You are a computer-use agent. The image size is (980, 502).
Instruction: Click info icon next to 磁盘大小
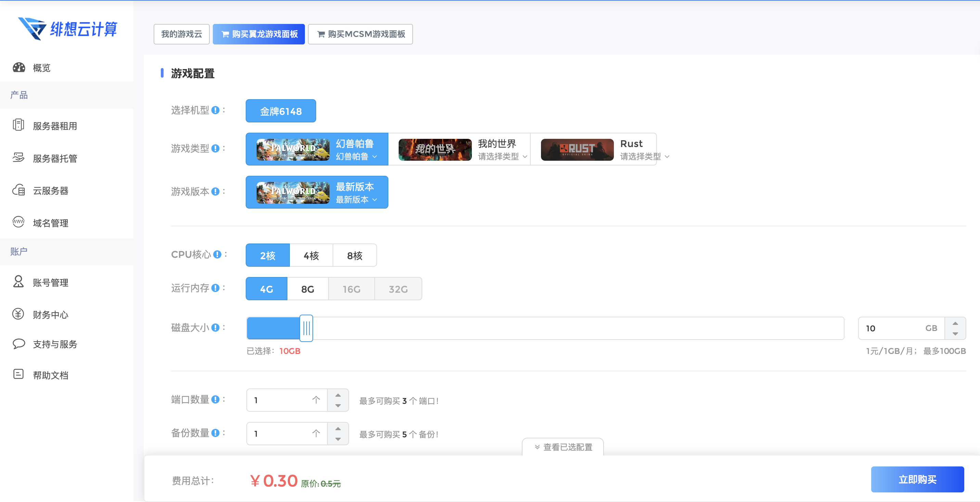coord(215,328)
